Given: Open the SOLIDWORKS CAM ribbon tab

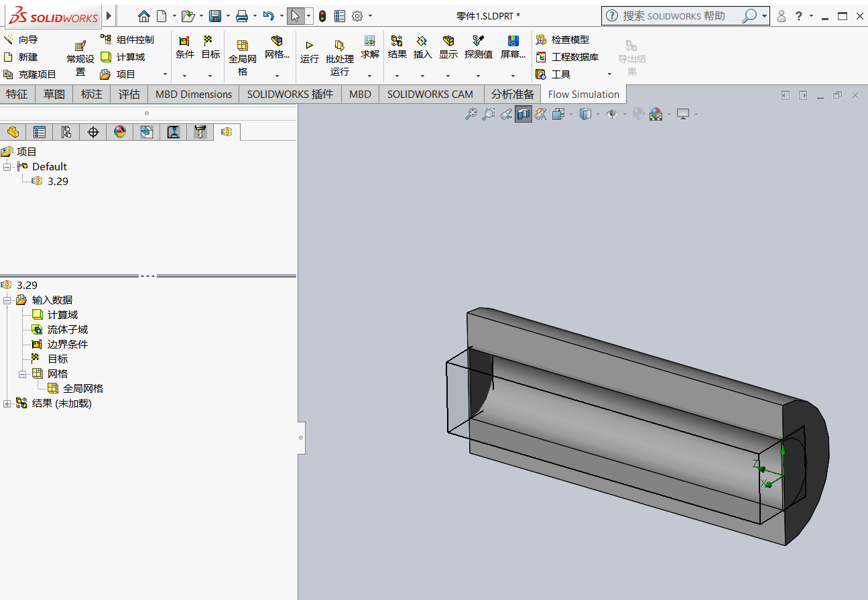Looking at the screenshot, I should tap(431, 94).
